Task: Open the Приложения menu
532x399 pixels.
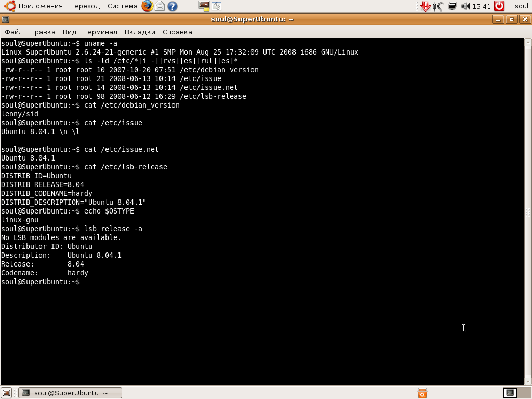Action: click(x=41, y=6)
